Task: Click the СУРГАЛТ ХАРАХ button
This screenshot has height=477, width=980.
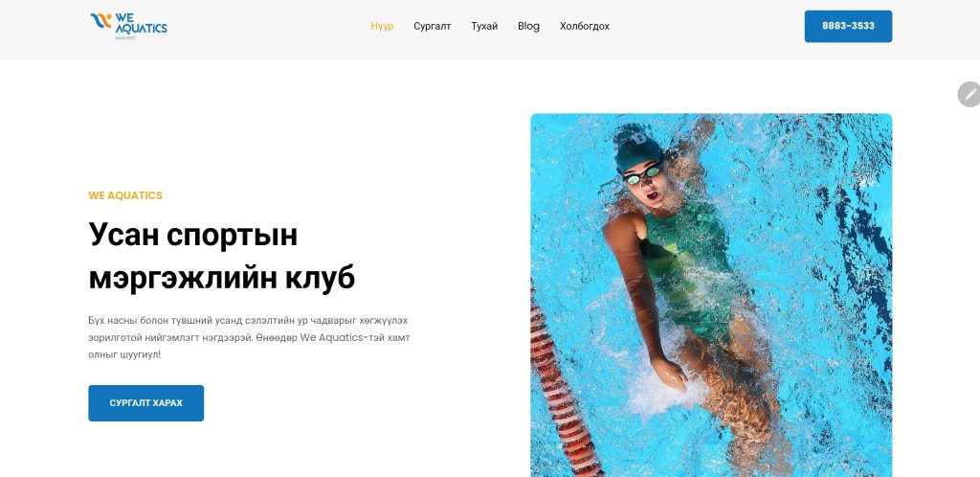Action: 145,403
